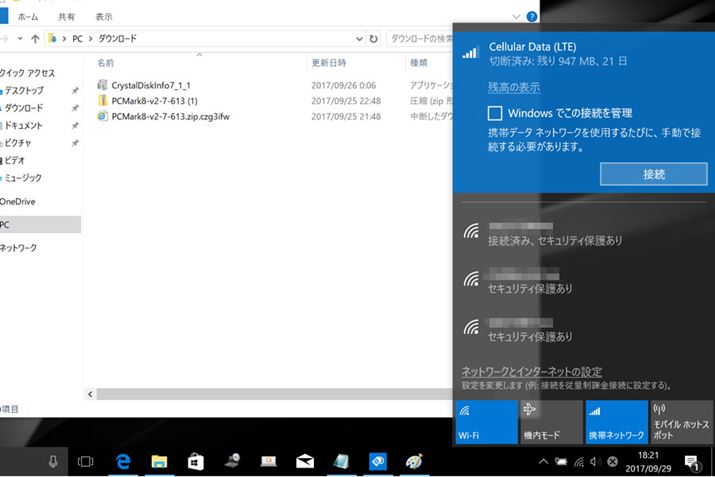The width and height of the screenshot is (715, 477).
Task: Toggle 機内モード airplane mode tile
Action: point(551,422)
